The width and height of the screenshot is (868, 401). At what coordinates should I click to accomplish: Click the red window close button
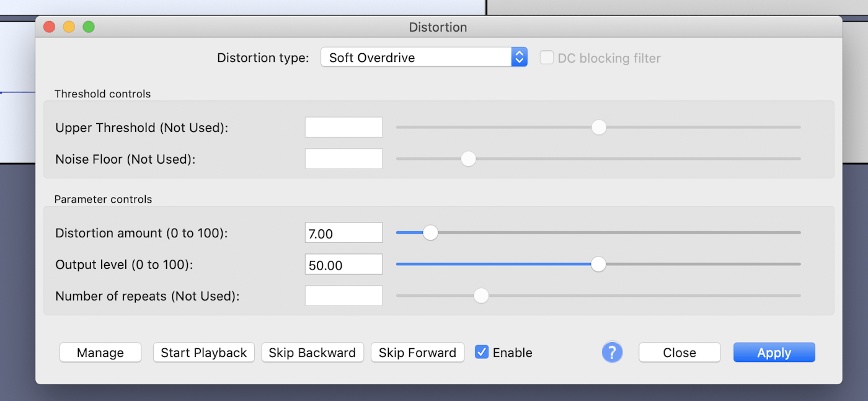tap(49, 27)
